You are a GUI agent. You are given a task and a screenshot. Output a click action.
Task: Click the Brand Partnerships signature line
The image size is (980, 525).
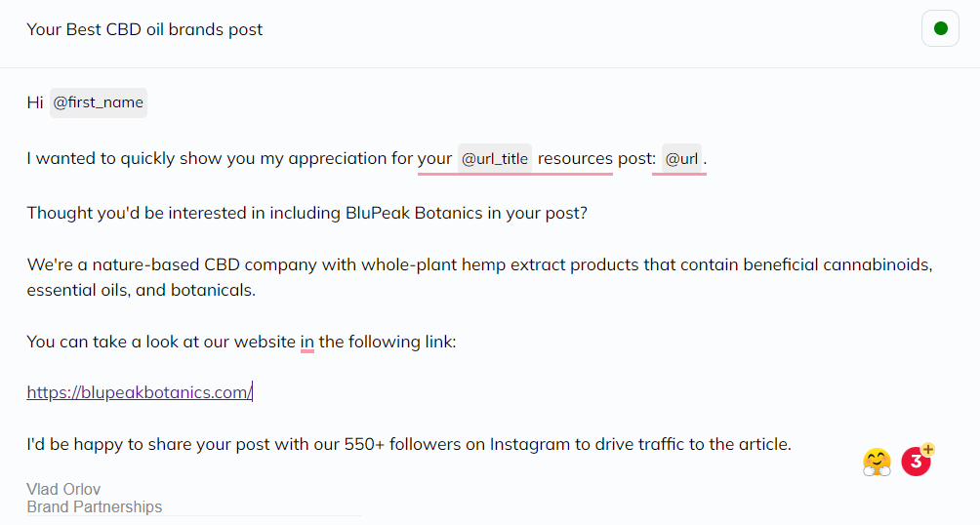(95, 506)
